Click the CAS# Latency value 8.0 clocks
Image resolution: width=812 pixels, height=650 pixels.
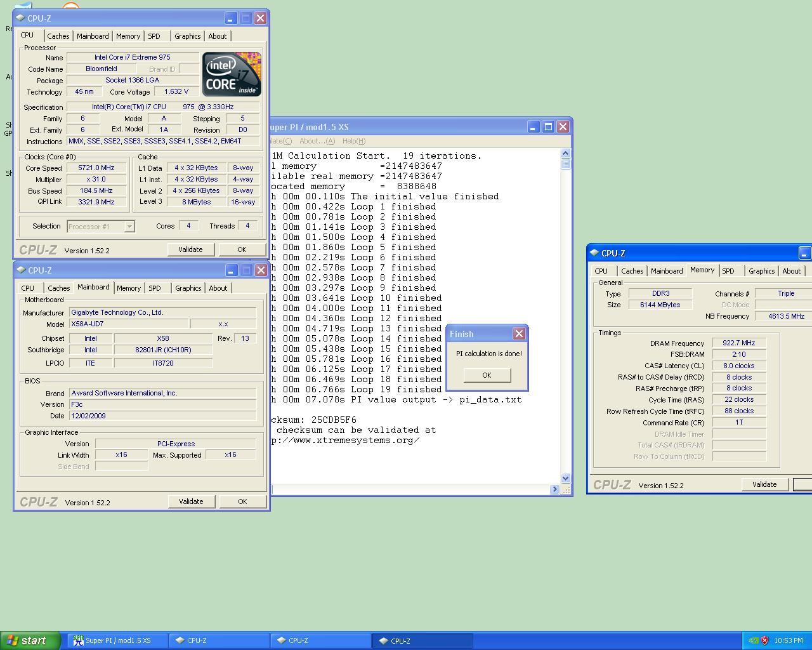[739, 366]
